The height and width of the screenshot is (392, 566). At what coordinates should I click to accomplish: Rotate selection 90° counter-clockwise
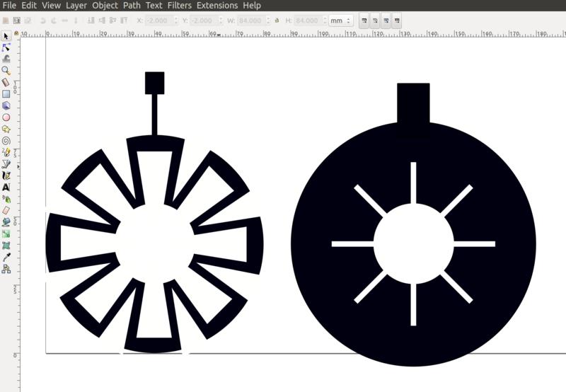tap(43, 21)
